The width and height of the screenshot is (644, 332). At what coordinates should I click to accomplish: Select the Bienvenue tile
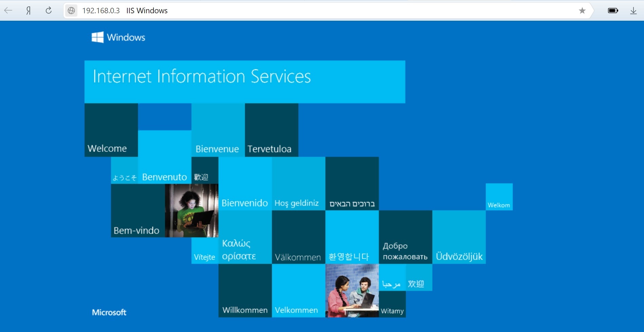(218, 130)
